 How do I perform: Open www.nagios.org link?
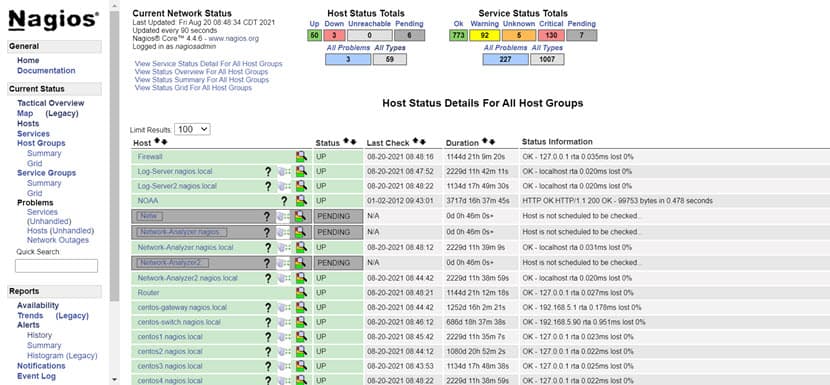pos(233,39)
